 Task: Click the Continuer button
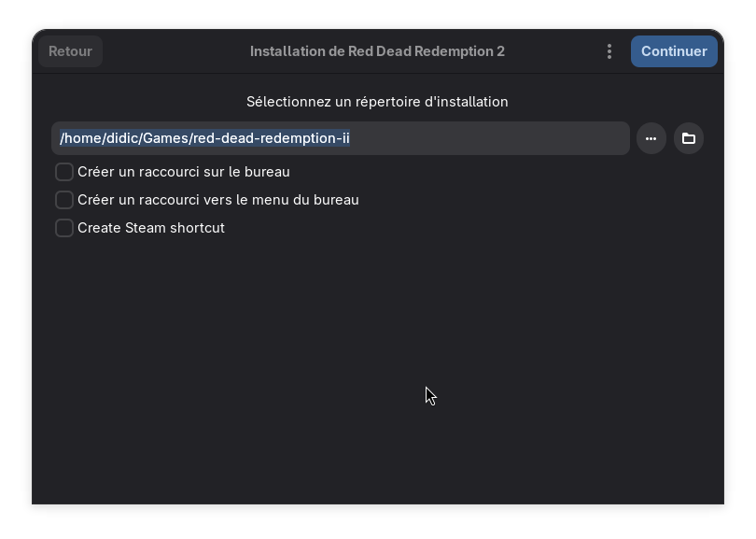674,51
